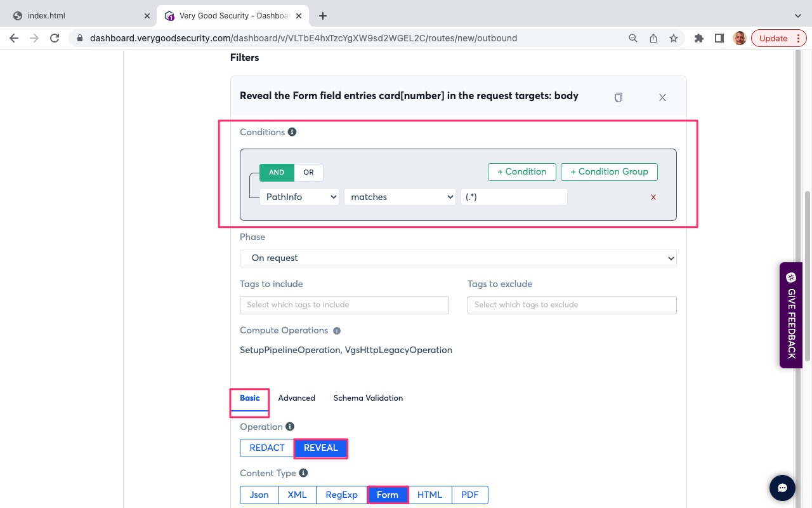Open the Chrome profile avatar

pyautogui.click(x=739, y=38)
